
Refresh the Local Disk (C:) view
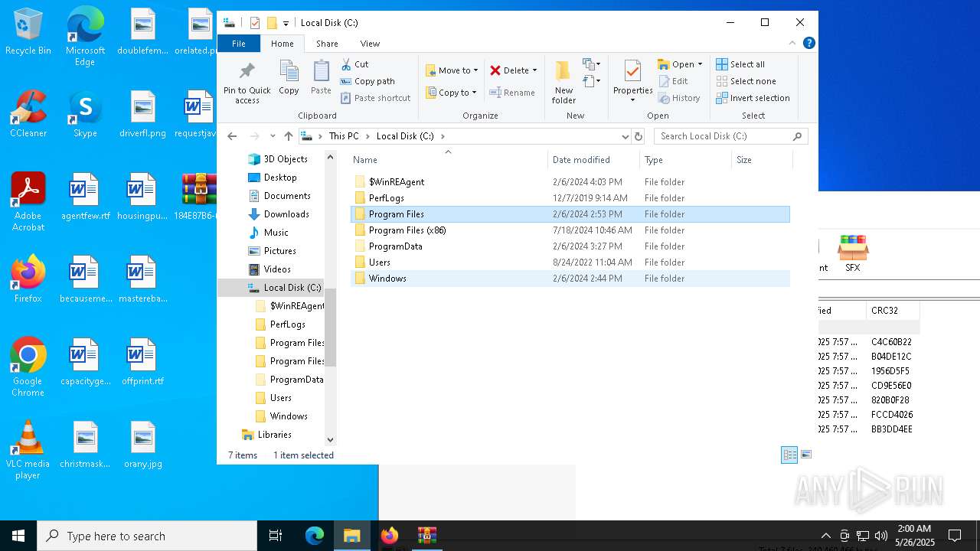pyautogui.click(x=639, y=136)
